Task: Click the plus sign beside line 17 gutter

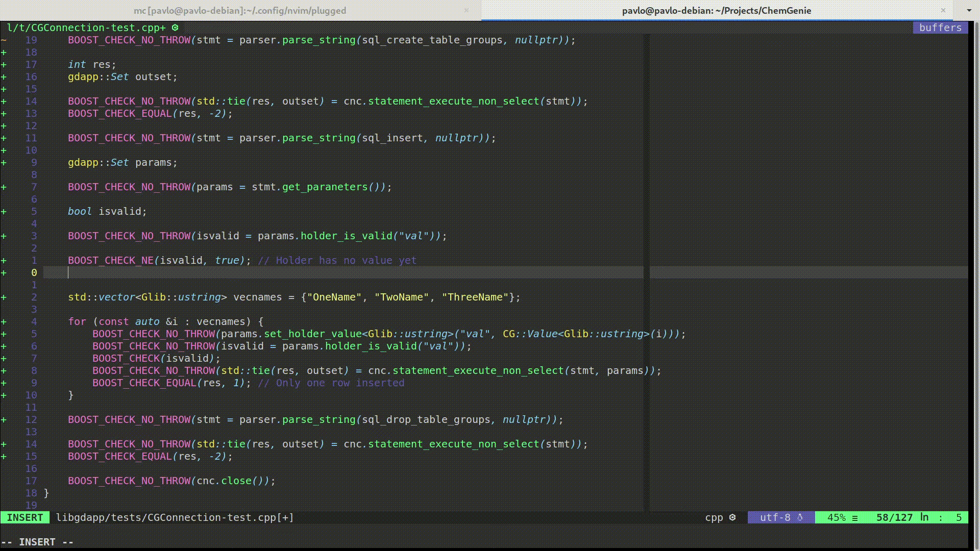Action: point(4,64)
